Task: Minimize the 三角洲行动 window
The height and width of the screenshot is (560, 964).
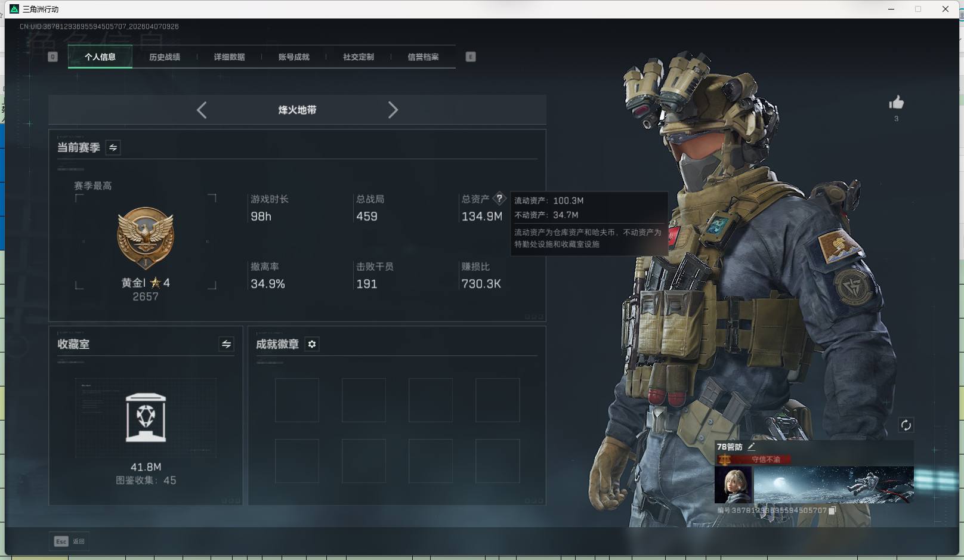Action: point(891,9)
